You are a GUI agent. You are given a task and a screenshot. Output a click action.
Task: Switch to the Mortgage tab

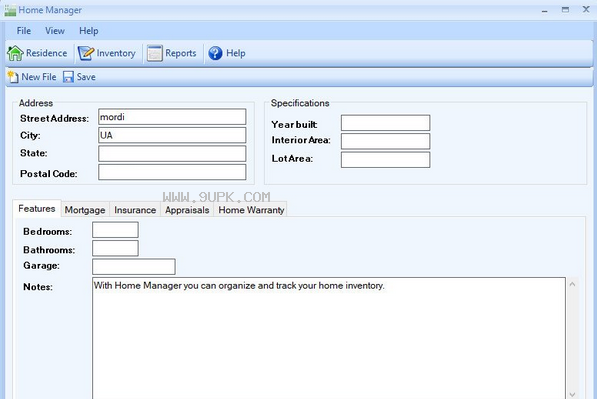[85, 210]
